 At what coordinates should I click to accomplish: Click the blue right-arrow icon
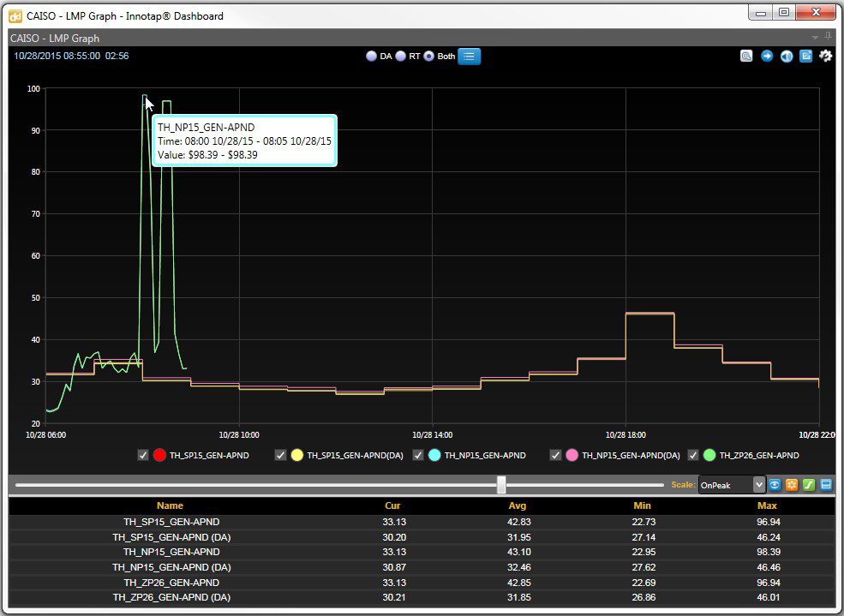[x=767, y=56]
